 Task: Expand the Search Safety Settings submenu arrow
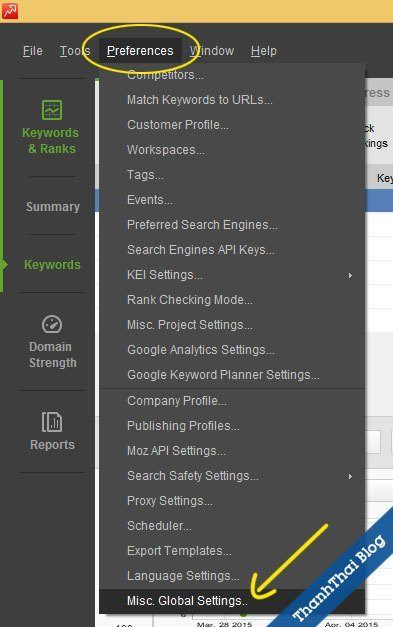click(x=350, y=476)
